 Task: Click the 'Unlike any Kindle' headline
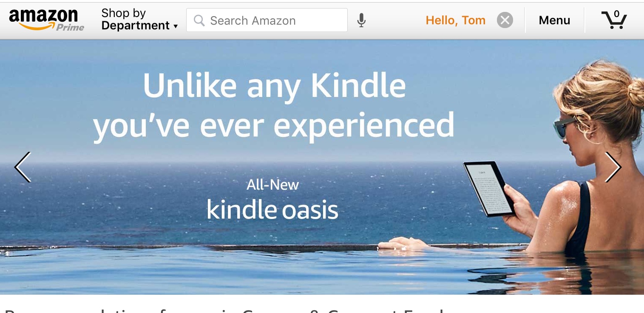(x=274, y=85)
